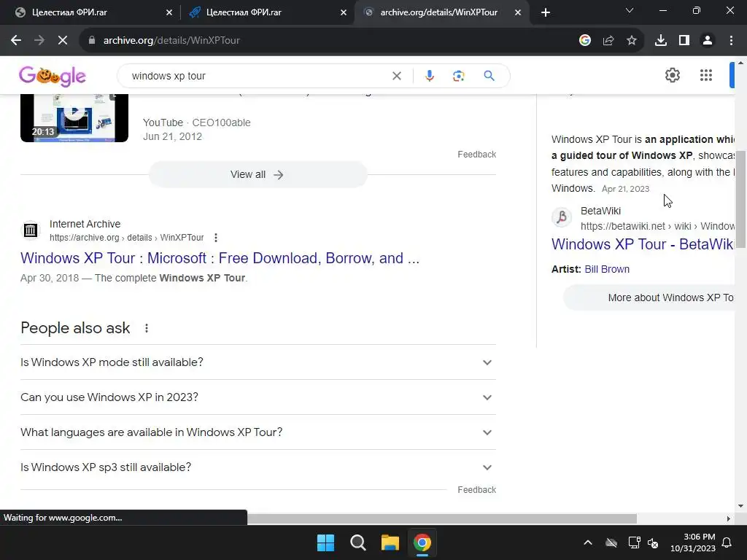Switch to second Целестиал ФРИ.rar tab
Image resolution: width=747 pixels, height=560 pixels.
267,12
